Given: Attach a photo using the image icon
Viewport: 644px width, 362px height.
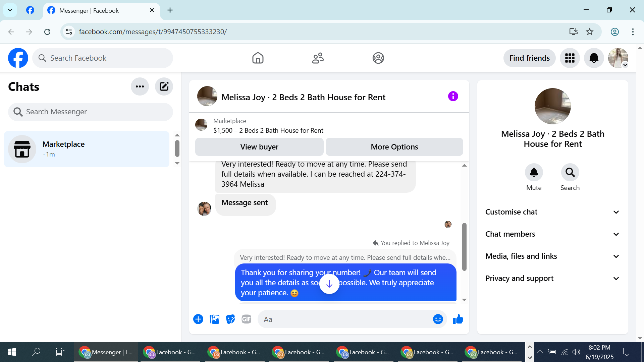Looking at the screenshot, I should [x=214, y=319].
